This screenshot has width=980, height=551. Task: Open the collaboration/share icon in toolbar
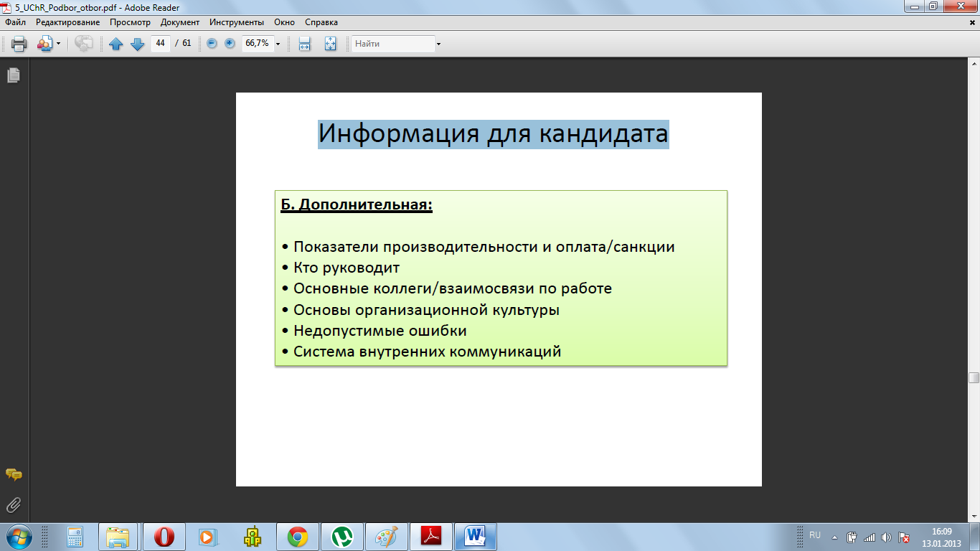[44, 44]
